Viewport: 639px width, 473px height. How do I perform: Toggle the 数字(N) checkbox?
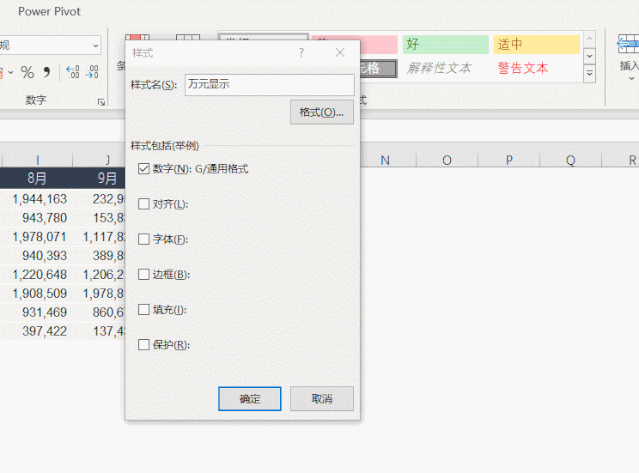tap(143, 169)
